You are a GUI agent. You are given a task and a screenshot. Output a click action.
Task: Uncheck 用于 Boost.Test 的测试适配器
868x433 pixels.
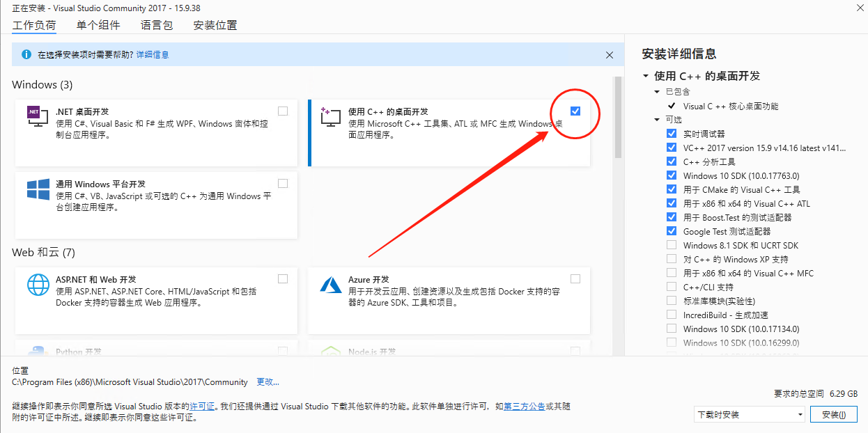pos(672,217)
